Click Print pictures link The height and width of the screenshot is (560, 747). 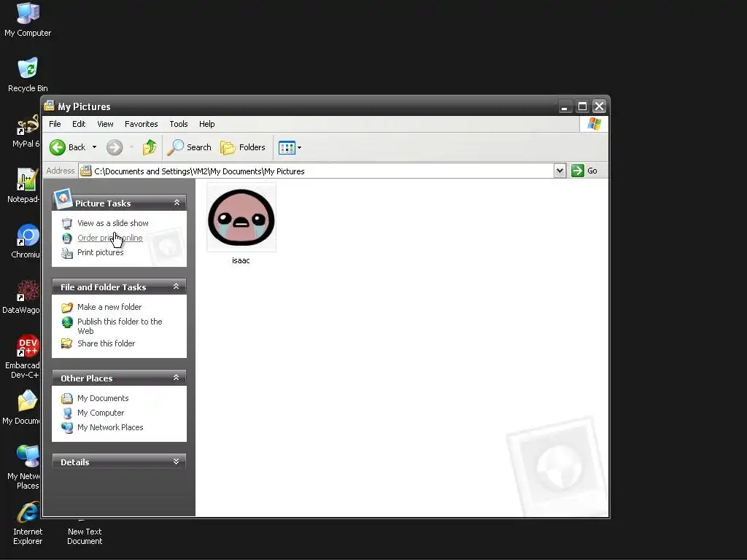(x=101, y=252)
